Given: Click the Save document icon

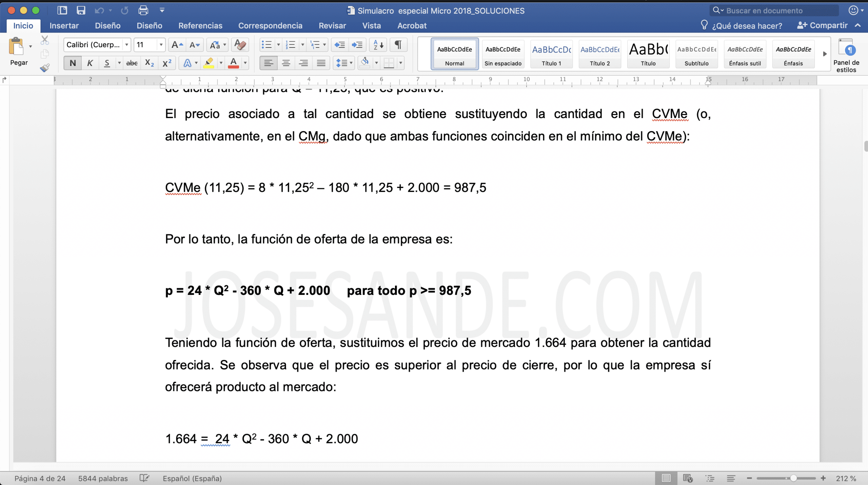Looking at the screenshot, I should [x=81, y=11].
